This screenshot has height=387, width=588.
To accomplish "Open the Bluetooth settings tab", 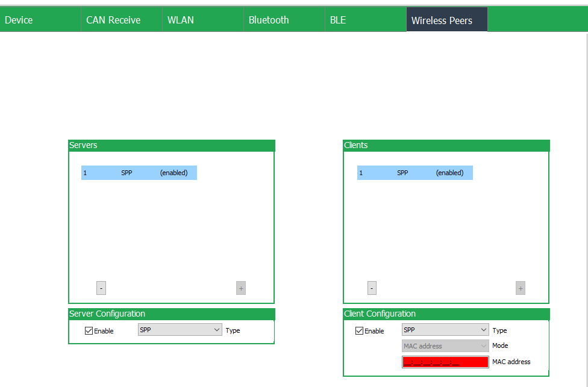I will click(269, 19).
